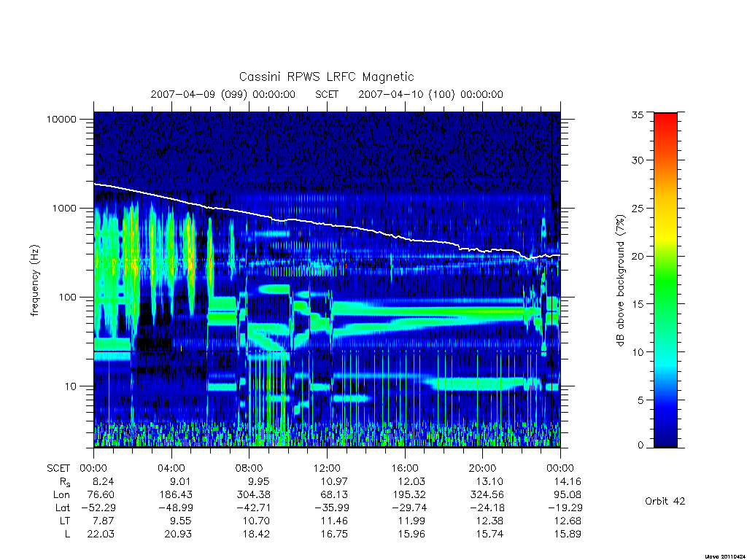Viewport: 747px width, 560px height.
Task: Click the 20:00 time axis label
Action: (x=483, y=468)
